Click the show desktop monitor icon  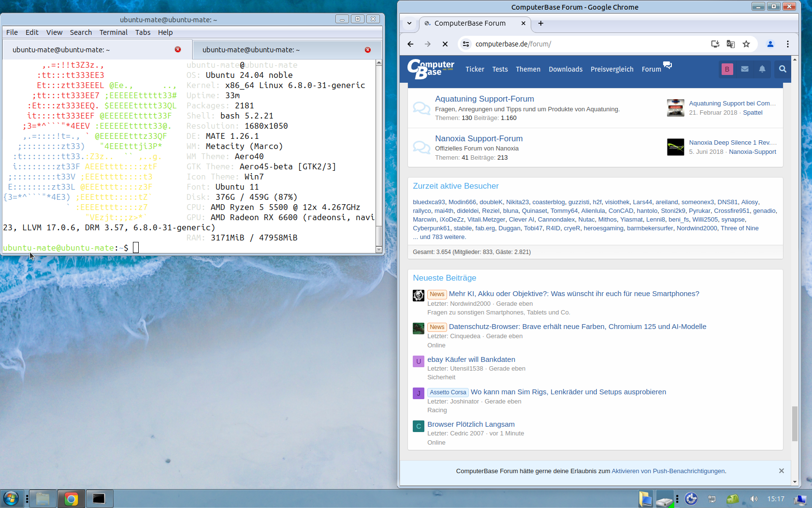(x=800, y=499)
